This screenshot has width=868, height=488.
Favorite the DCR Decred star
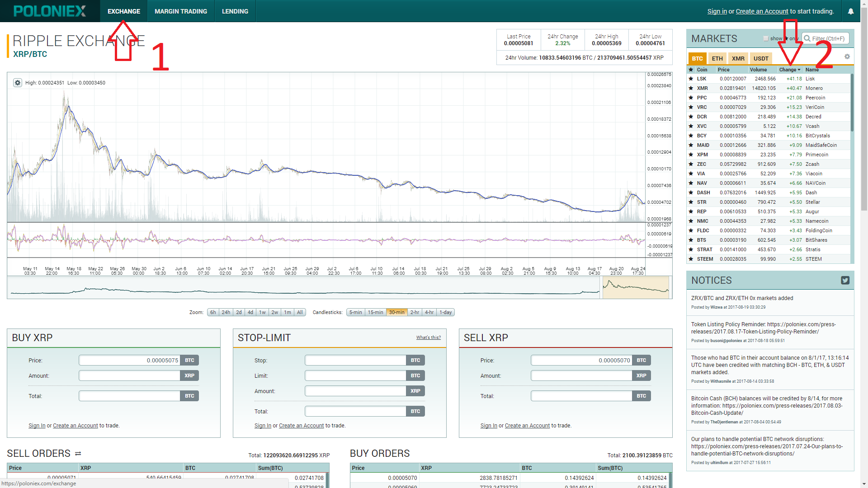691,117
